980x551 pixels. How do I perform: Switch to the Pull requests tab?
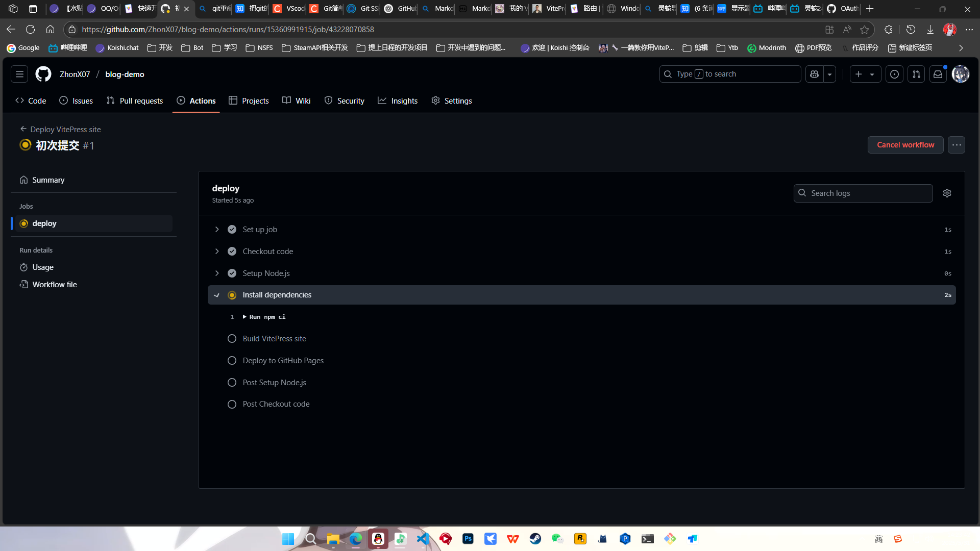coord(135,101)
